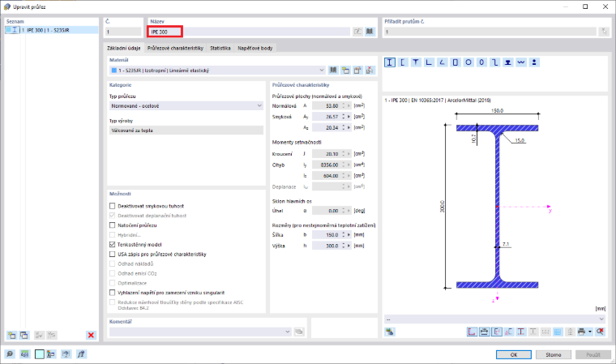Click the Hybridní checkbox
Viewport: 616px width, 364px height.
point(113,235)
